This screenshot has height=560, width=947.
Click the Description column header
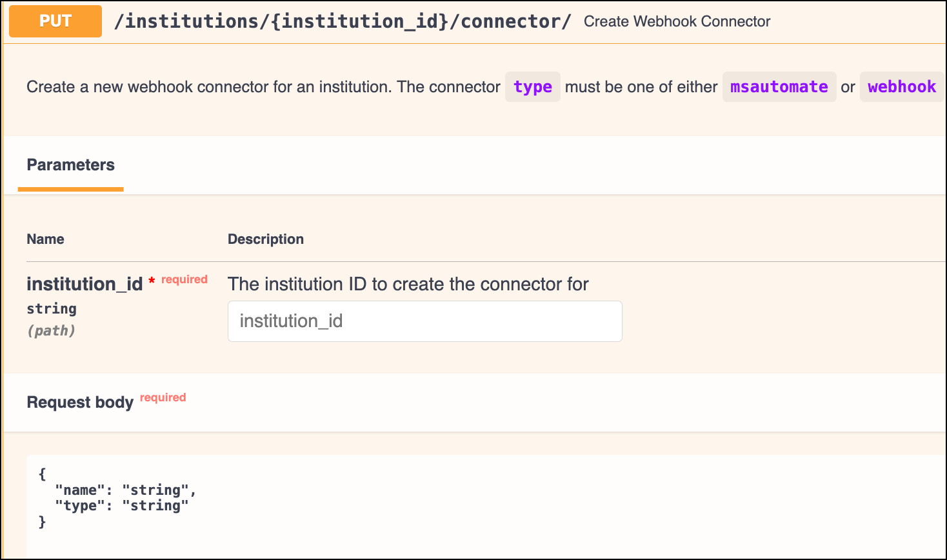coord(265,239)
